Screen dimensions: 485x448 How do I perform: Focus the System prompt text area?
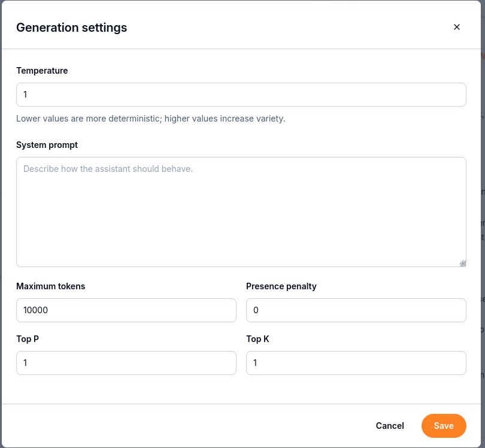pyautogui.click(x=241, y=212)
